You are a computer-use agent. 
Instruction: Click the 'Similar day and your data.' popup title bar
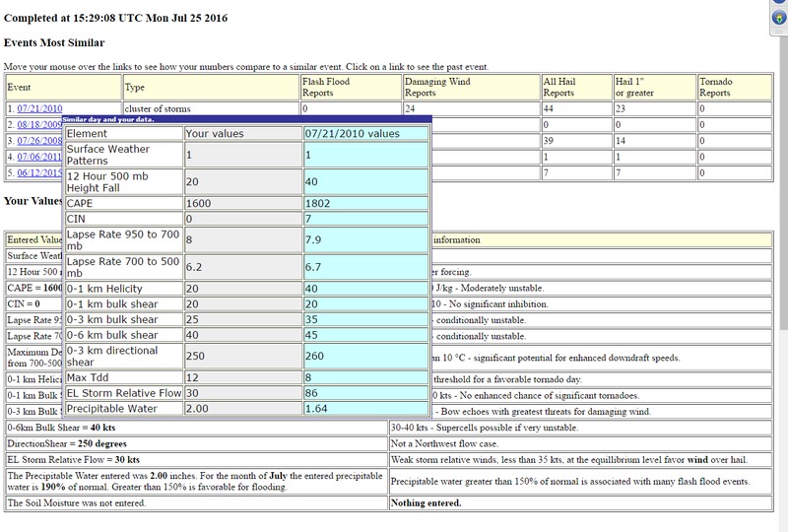coord(247,119)
